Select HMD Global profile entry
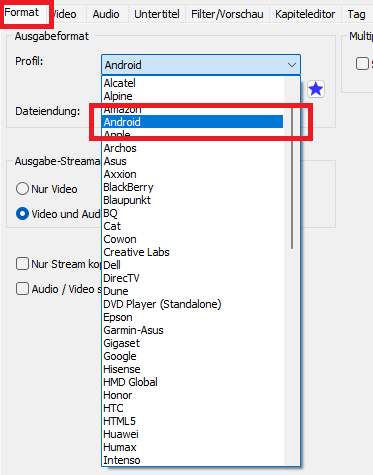 [x=192, y=382]
